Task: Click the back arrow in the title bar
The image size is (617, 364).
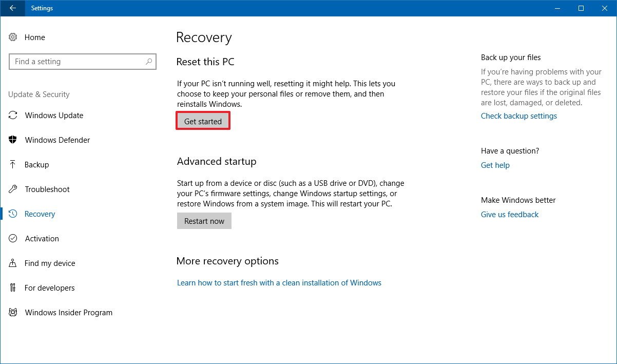Action: click(11, 8)
